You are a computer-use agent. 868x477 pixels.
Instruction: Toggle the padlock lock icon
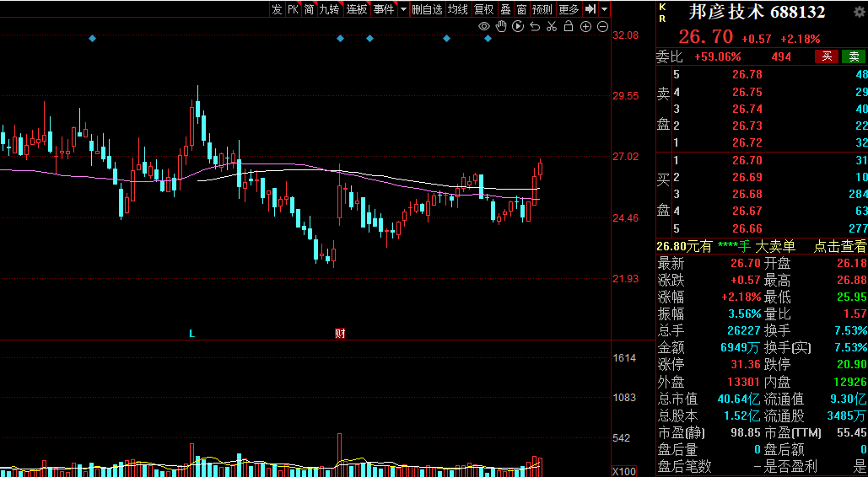[569, 26]
